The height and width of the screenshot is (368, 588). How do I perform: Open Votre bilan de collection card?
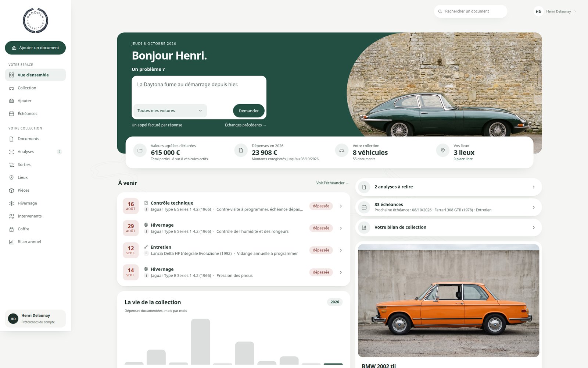tap(448, 227)
